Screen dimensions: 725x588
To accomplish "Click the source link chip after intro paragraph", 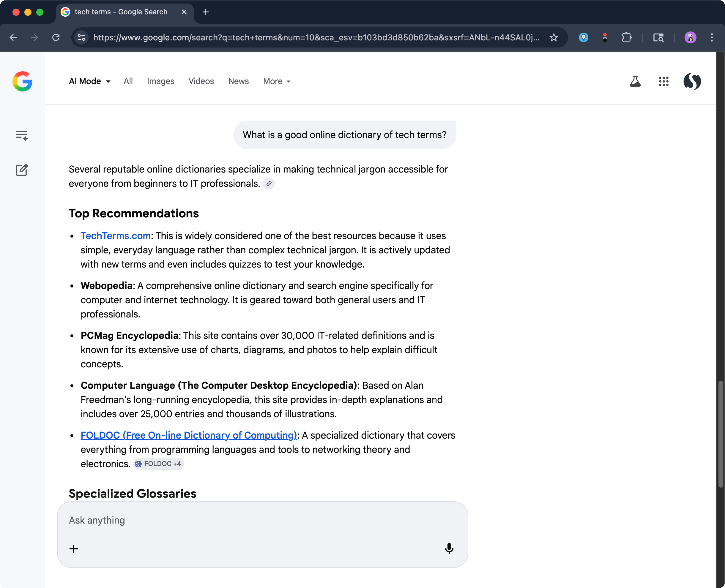I will [269, 184].
